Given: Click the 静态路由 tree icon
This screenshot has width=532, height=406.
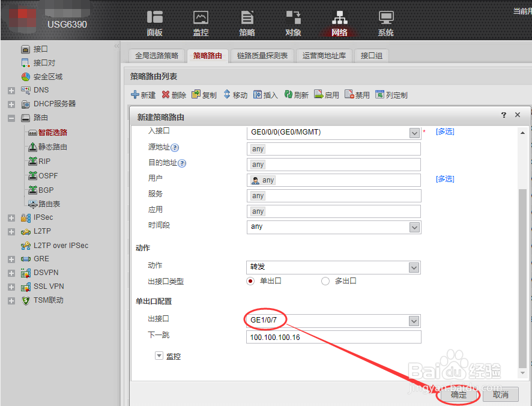Looking at the screenshot, I should (x=32, y=147).
